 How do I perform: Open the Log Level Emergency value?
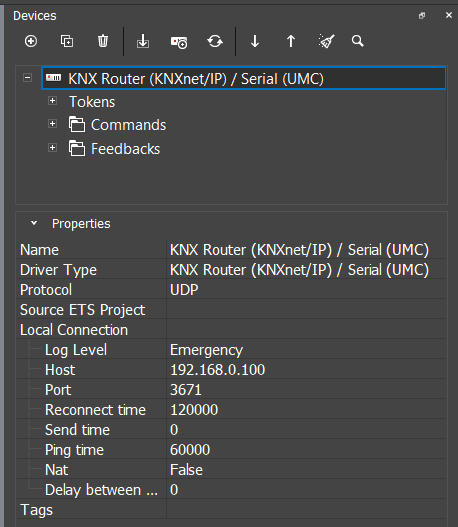coord(306,350)
